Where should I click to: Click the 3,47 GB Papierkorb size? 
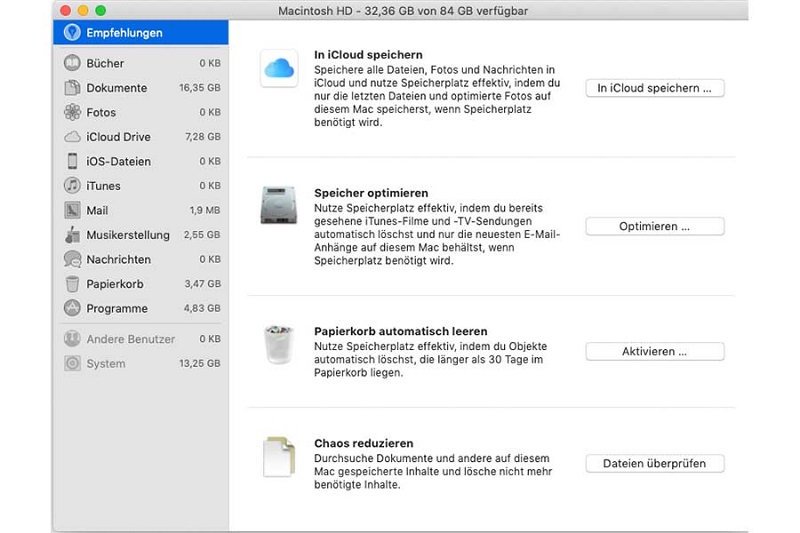click(x=203, y=284)
